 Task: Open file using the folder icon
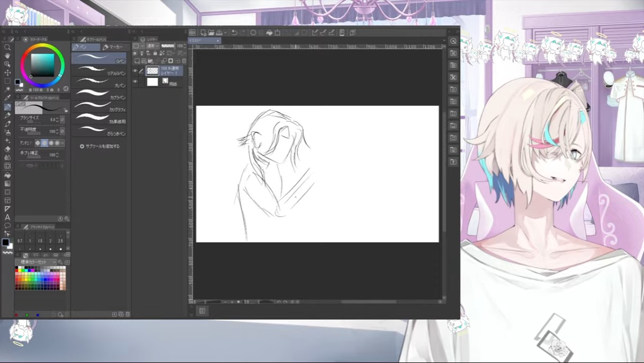(211, 33)
